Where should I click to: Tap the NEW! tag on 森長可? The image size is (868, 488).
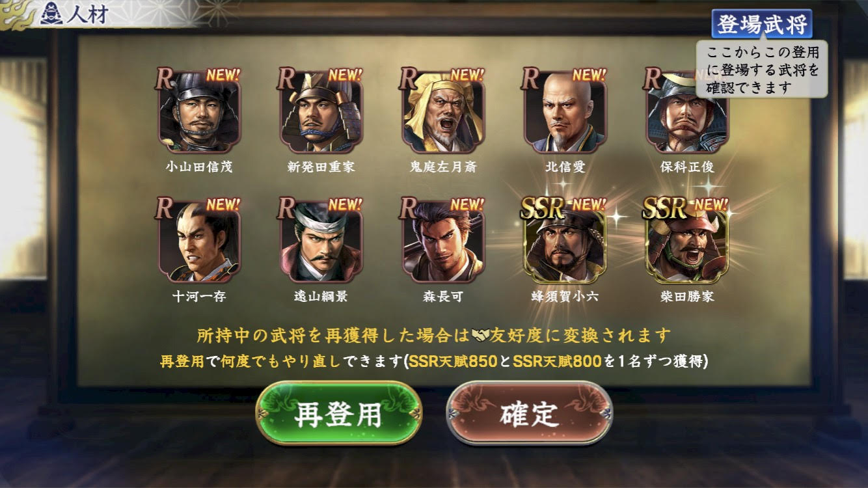pos(467,204)
